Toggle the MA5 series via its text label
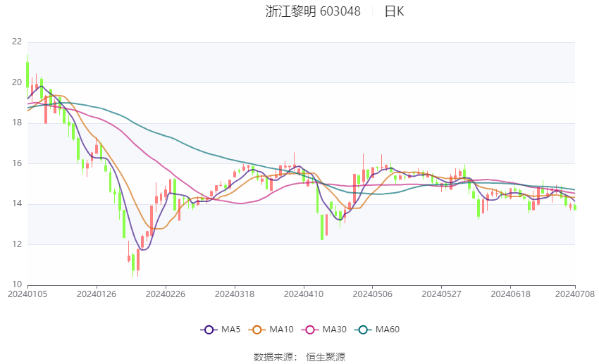The image size is (599, 364). click(x=231, y=330)
